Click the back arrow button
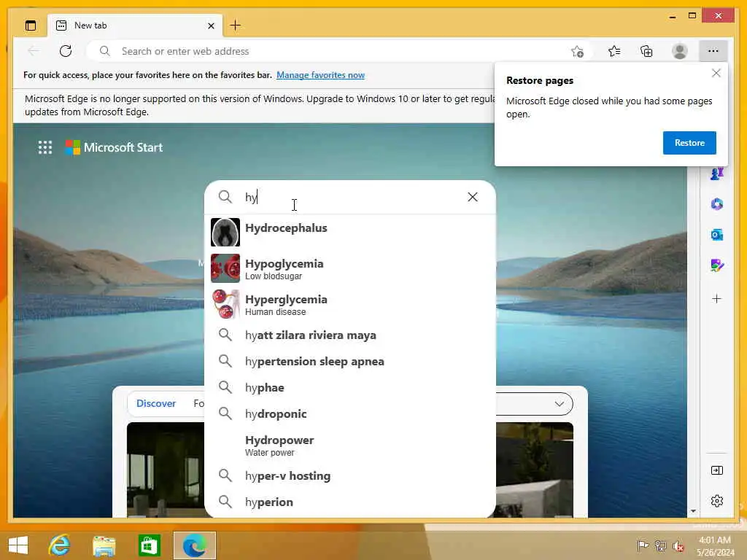This screenshot has height=560, width=747. [x=34, y=51]
